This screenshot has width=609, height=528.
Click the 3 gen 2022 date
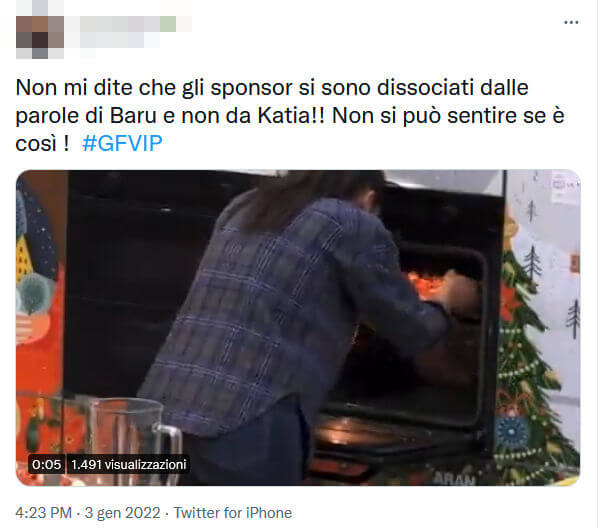(x=122, y=513)
